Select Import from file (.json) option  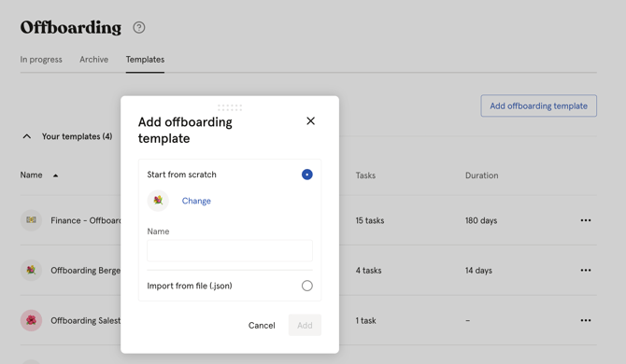[x=307, y=286]
